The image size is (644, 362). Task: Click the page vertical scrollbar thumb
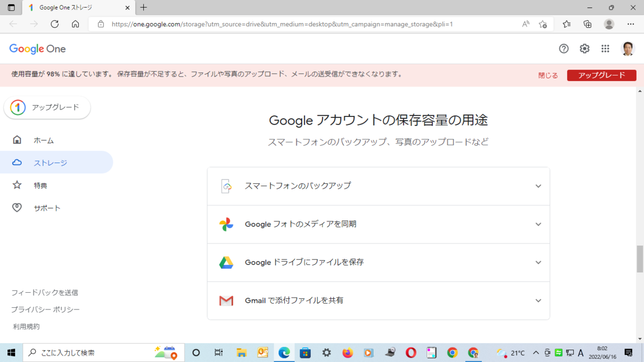pyautogui.click(x=639, y=258)
